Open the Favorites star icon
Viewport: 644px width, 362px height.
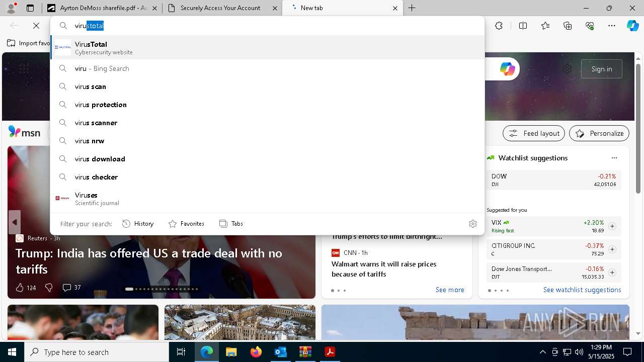(x=545, y=26)
